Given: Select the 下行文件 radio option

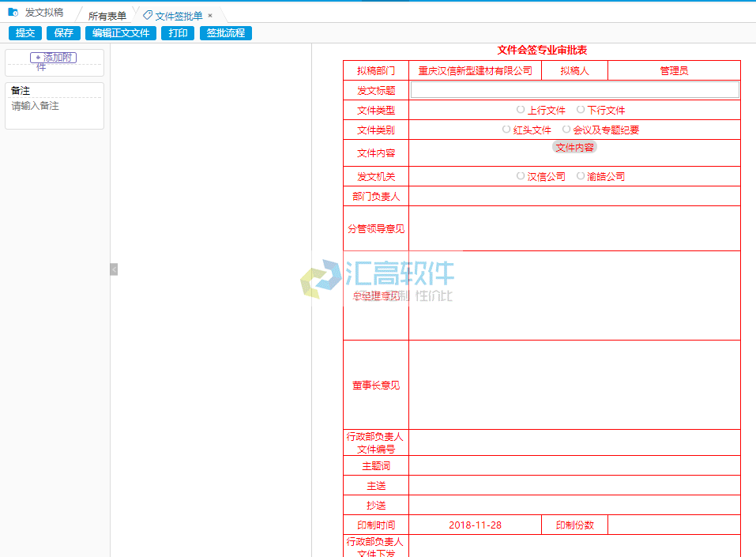Looking at the screenshot, I should point(581,110).
